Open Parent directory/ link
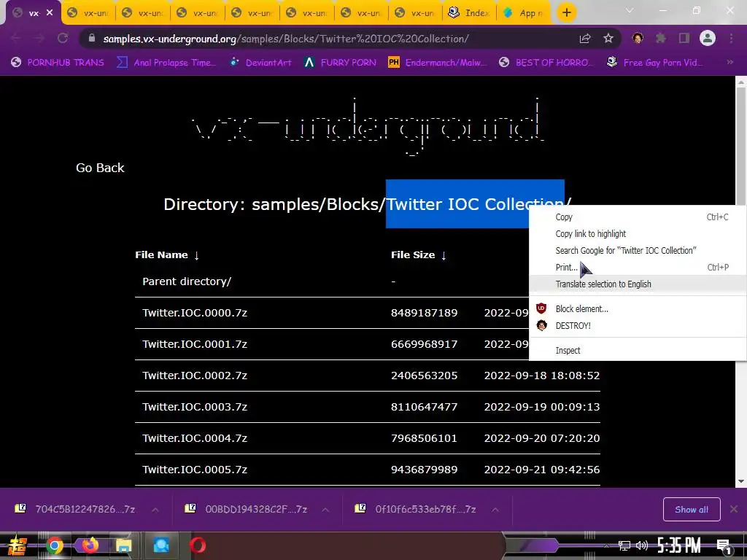The height and width of the screenshot is (560, 747). (x=187, y=281)
